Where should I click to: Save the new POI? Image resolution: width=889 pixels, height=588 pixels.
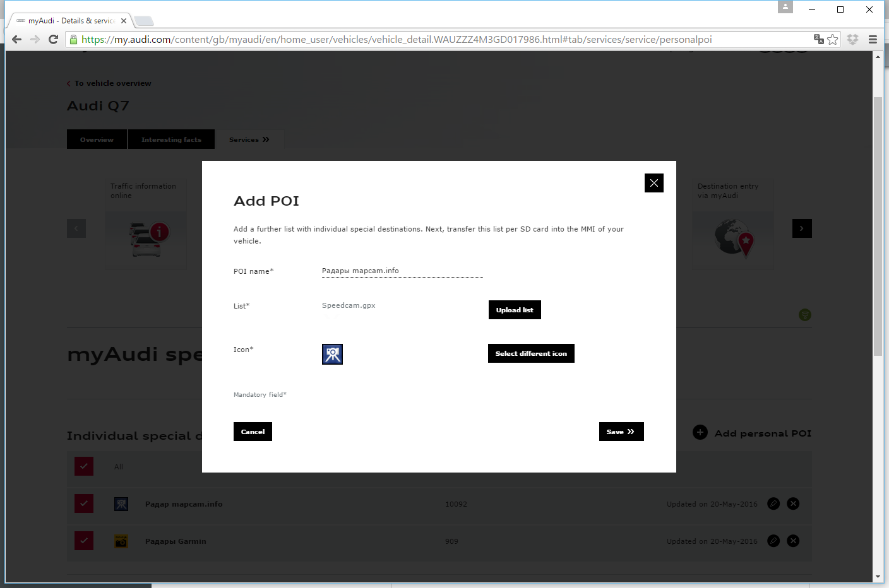point(621,432)
